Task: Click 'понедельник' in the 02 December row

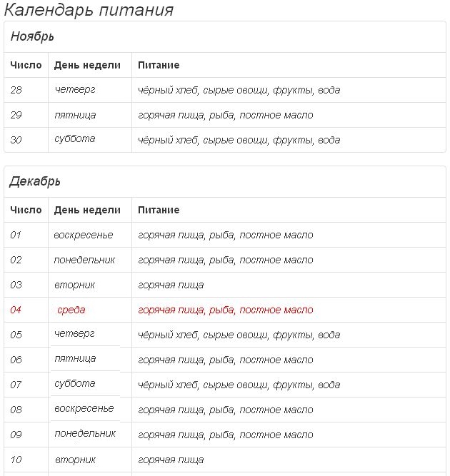Action: tap(84, 260)
